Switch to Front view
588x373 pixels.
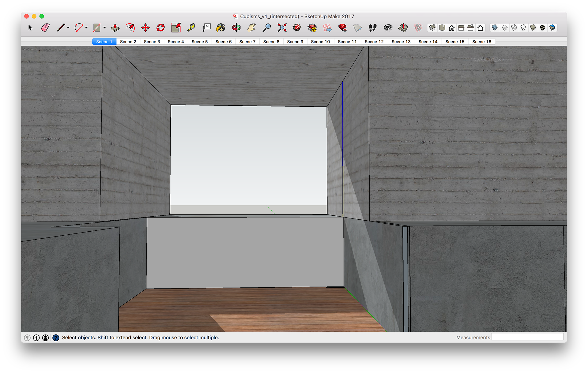click(451, 28)
